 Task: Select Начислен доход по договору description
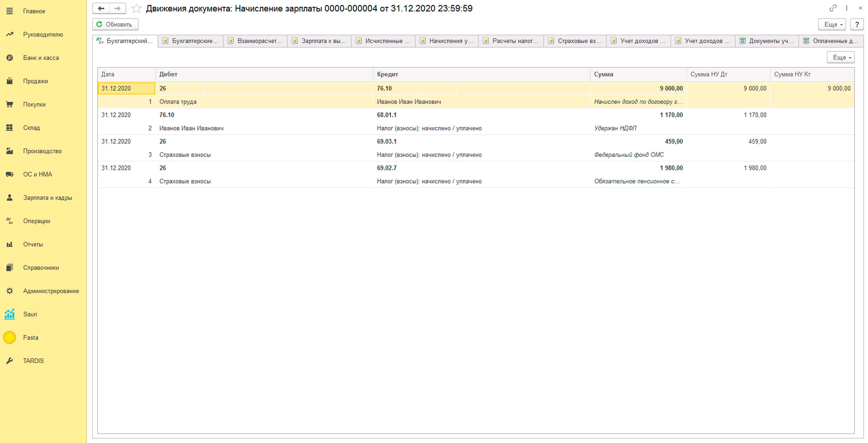pyautogui.click(x=639, y=101)
